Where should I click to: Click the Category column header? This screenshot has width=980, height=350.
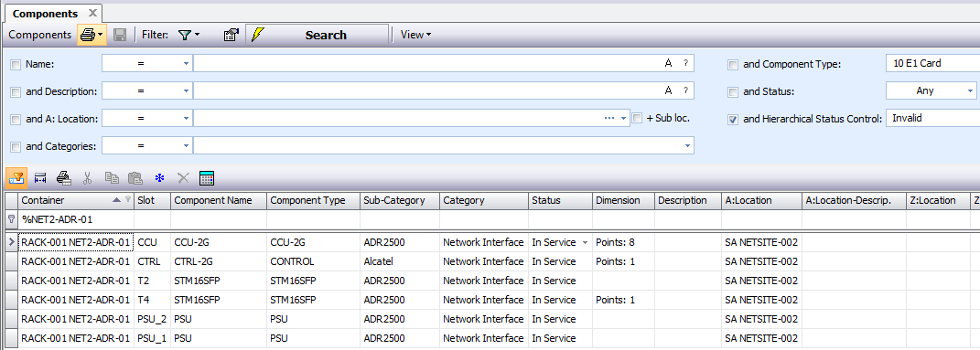(x=484, y=200)
